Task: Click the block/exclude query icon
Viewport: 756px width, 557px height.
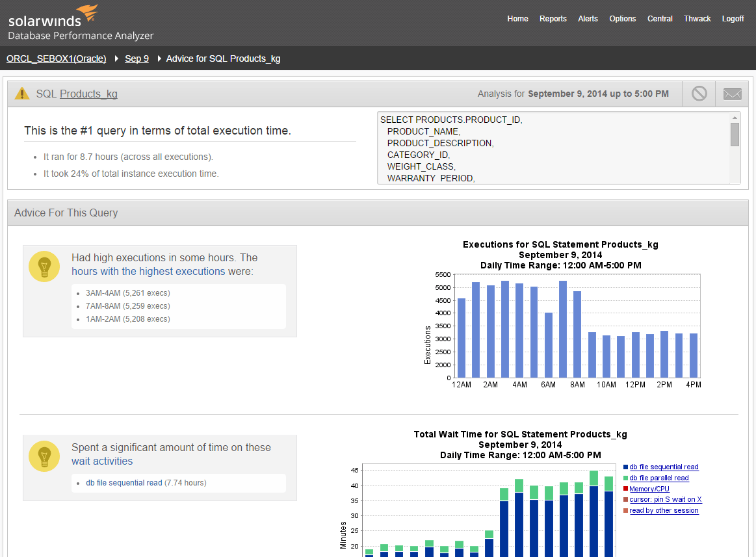Action: pos(699,93)
